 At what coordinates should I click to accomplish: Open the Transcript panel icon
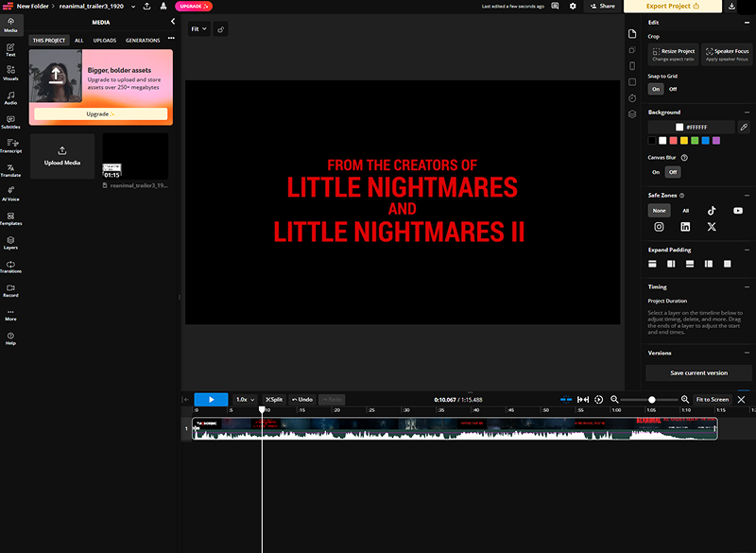click(x=10, y=146)
